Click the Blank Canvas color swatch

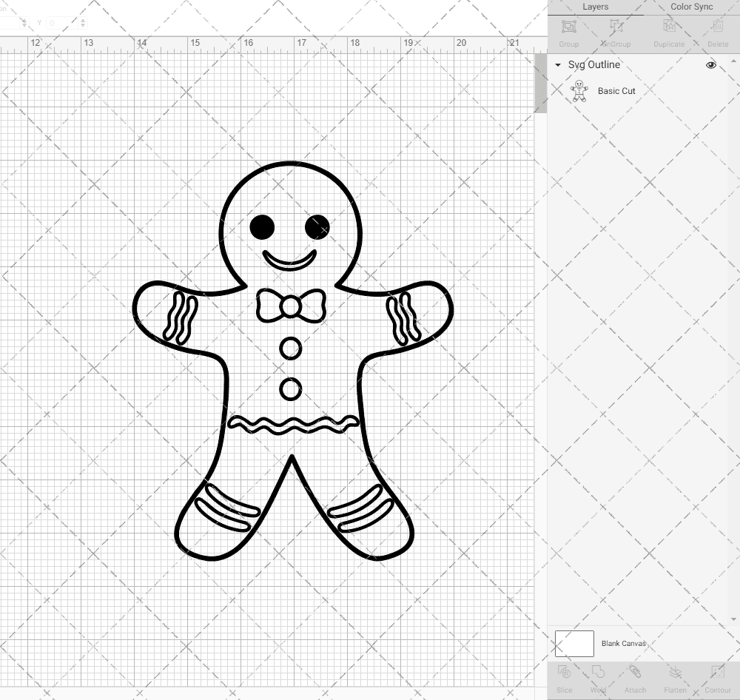click(x=573, y=643)
